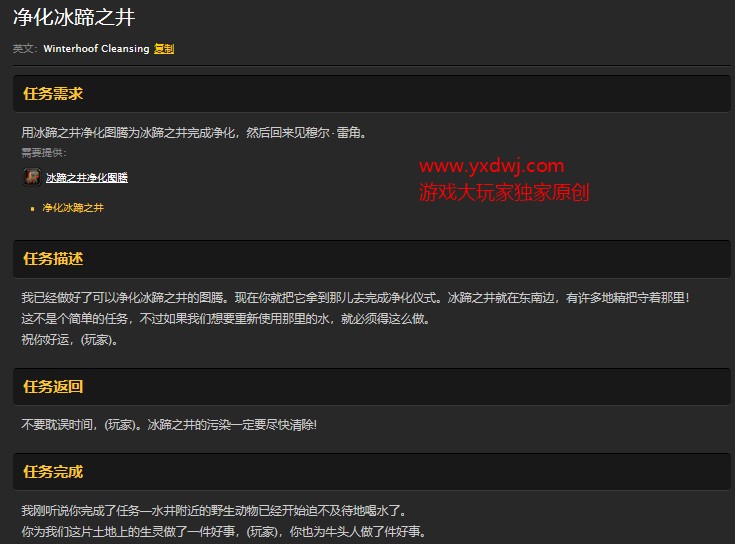
Task: Click the red www.yxdwj.com watermark
Action: [x=491, y=166]
